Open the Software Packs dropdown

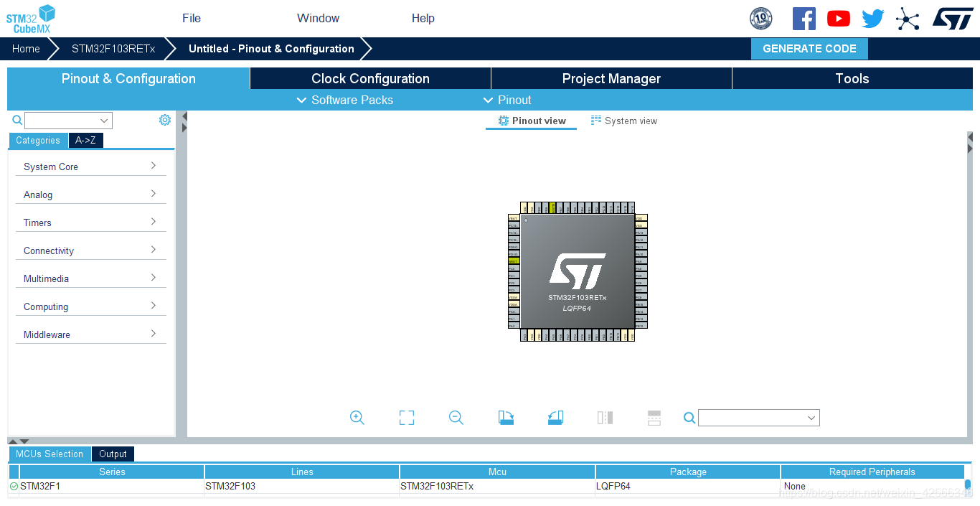click(x=345, y=100)
